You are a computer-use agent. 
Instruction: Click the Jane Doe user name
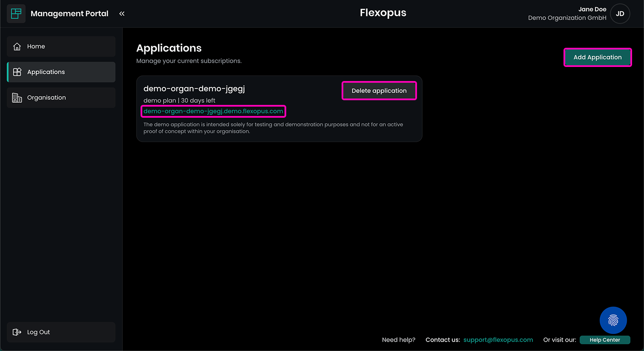[592, 9]
